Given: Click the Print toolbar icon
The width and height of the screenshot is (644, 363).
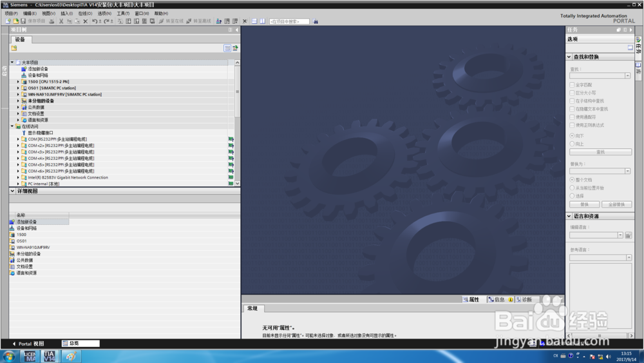Looking at the screenshot, I should [x=52, y=21].
